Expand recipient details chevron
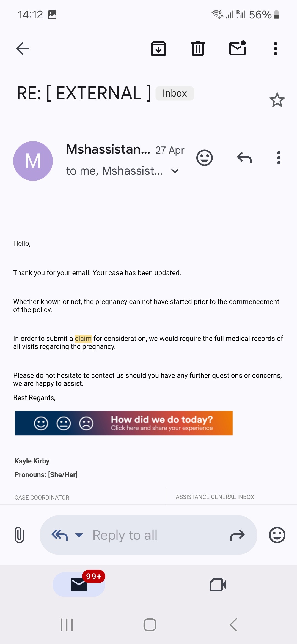 (175, 171)
